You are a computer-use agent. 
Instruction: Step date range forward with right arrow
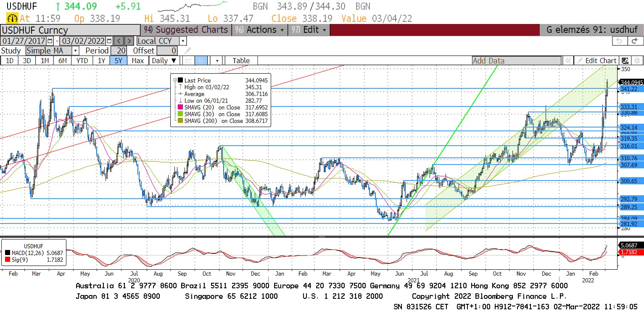coord(129,41)
